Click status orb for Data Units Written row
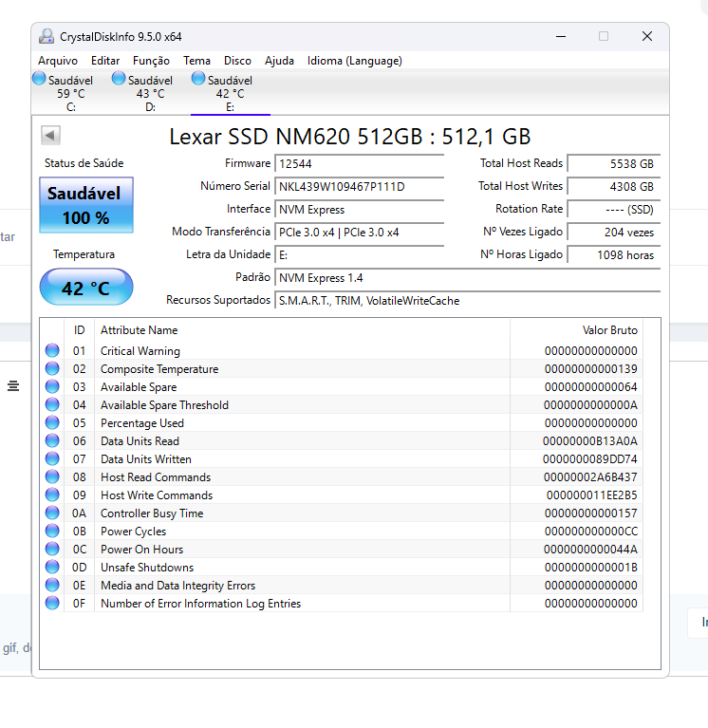The width and height of the screenshot is (708, 728). point(52,458)
